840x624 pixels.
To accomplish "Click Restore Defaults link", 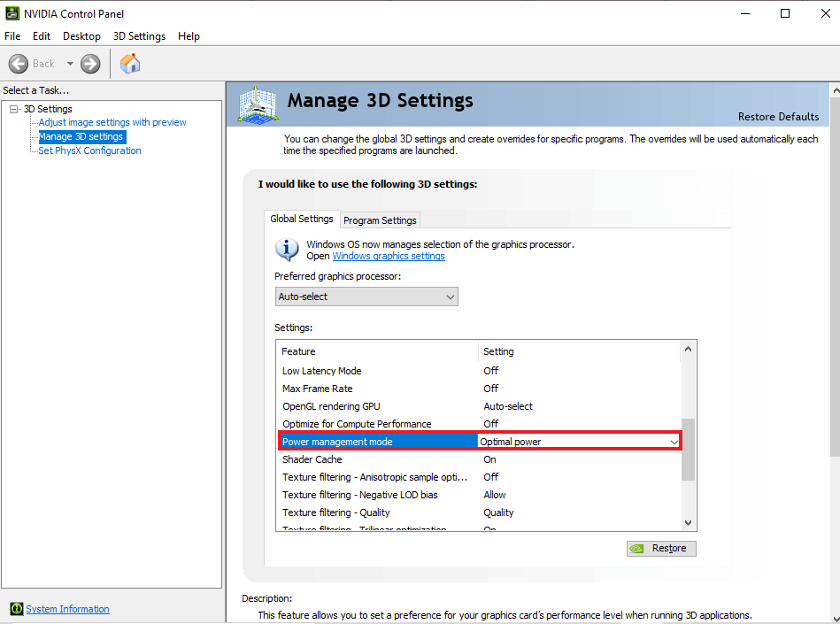I will pyautogui.click(x=778, y=117).
